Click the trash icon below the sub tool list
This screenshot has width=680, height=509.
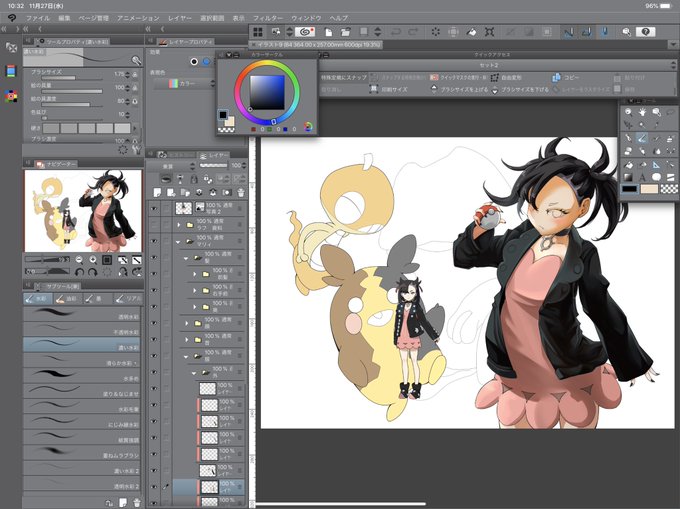(137, 502)
